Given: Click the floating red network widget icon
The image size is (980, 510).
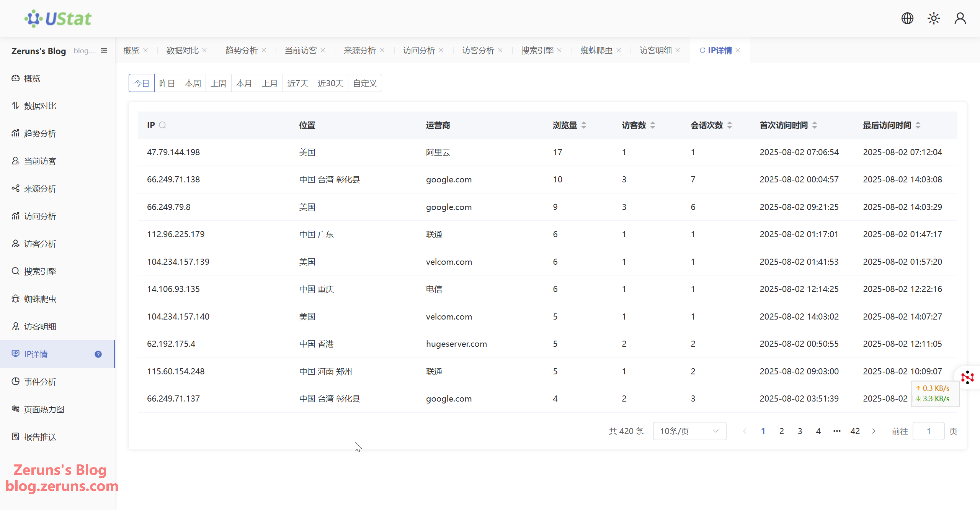Looking at the screenshot, I should (967, 377).
